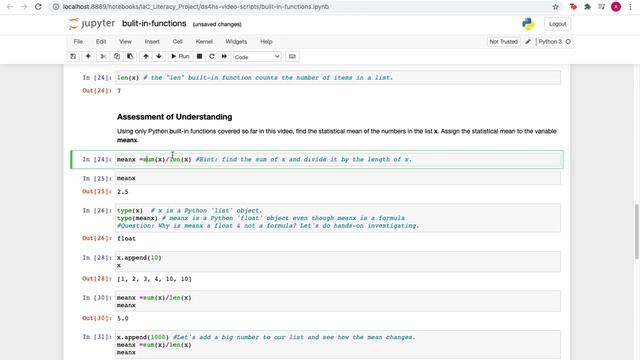Click the Not Trusted button
Screen dimensions: 640x360
(503, 42)
